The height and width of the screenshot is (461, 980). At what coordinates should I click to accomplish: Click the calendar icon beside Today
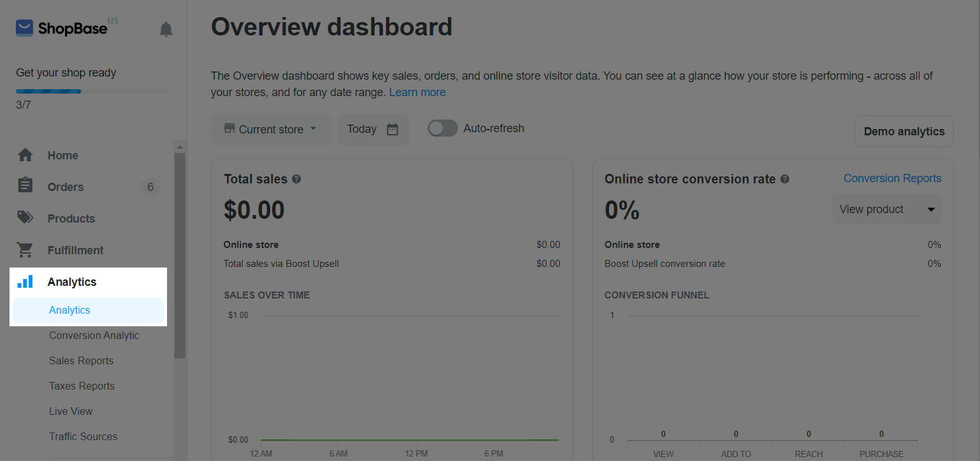coord(392,129)
